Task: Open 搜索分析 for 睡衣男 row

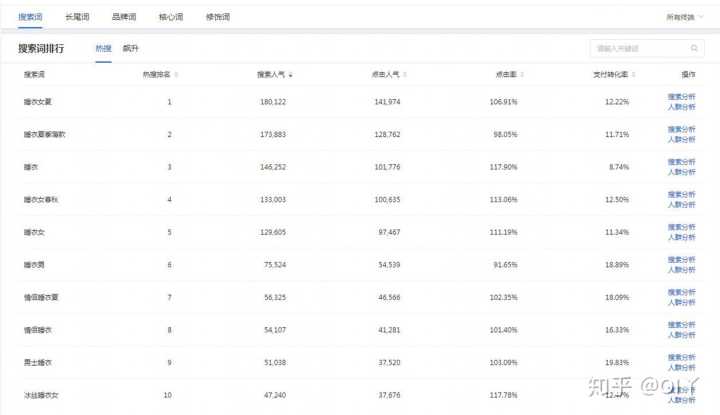Action: pos(681,260)
